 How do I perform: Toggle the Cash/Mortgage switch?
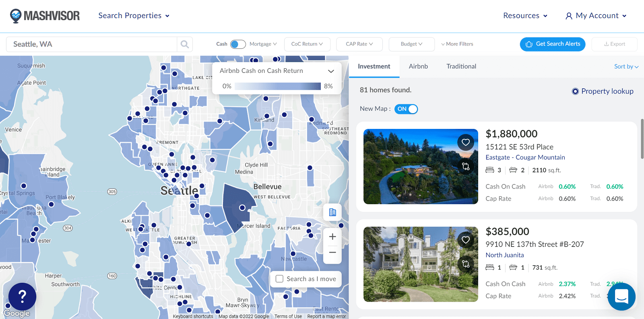pos(238,44)
